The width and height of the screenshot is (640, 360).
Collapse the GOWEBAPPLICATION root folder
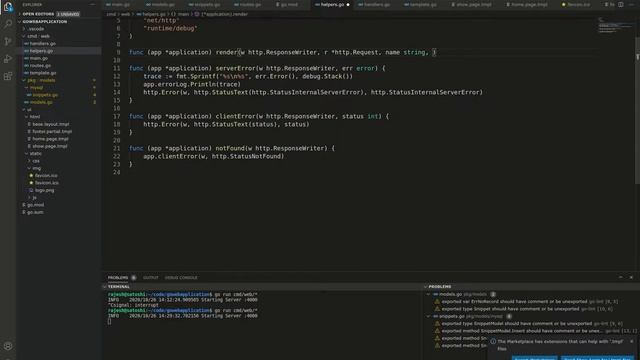click(x=20, y=22)
